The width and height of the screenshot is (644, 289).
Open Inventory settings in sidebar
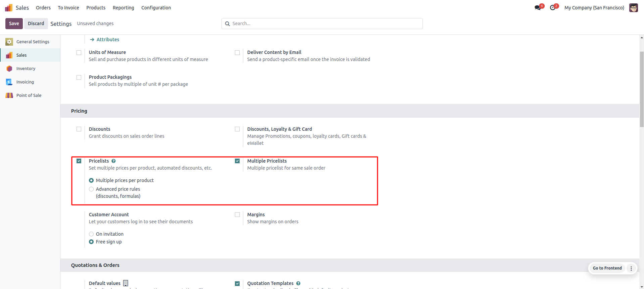tap(26, 68)
